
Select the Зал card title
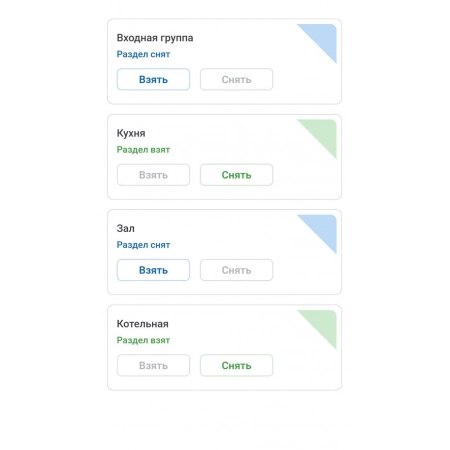click(x=126, y=228)
